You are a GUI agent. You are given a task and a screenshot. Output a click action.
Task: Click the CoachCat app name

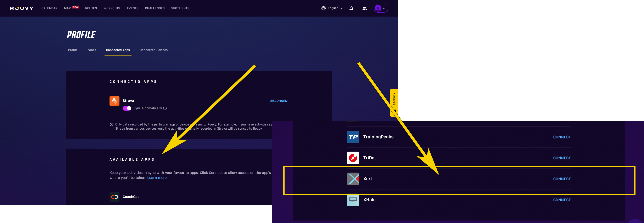[x=131, y=197]
